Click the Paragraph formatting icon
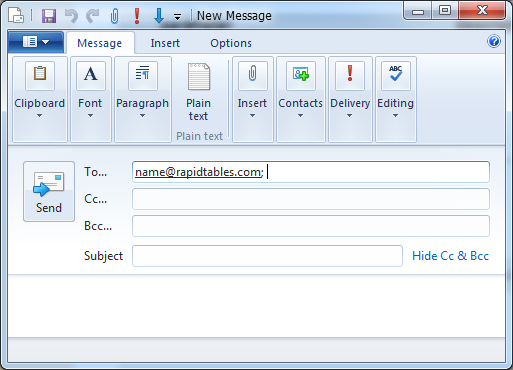This screenshot has height=370, width=513. 143,76
